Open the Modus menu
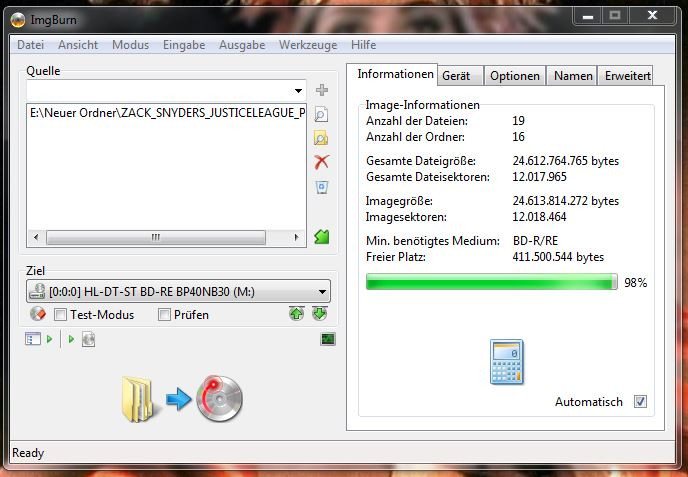This screenshot has width=688, height=477. [130, 45]
